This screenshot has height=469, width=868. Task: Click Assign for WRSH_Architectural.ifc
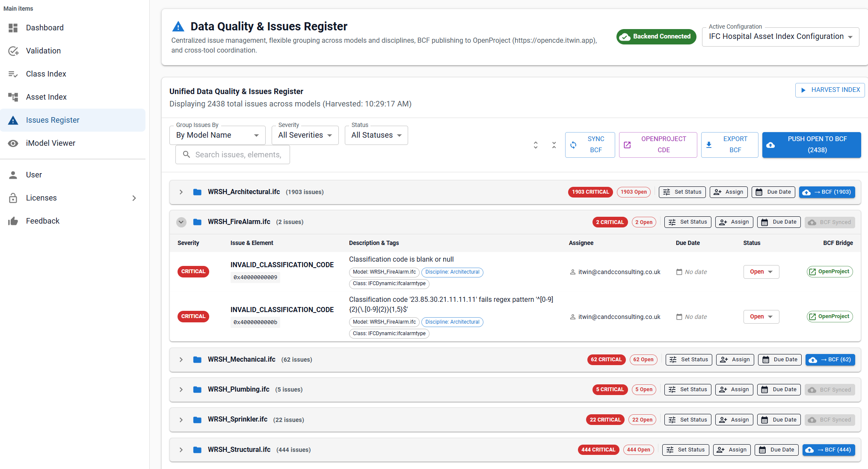tap(729, 192)
